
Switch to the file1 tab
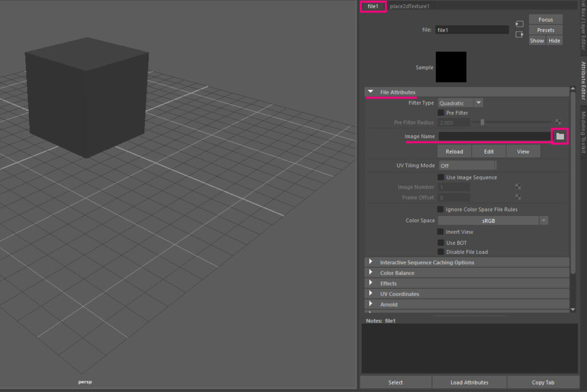pos(373,6)
